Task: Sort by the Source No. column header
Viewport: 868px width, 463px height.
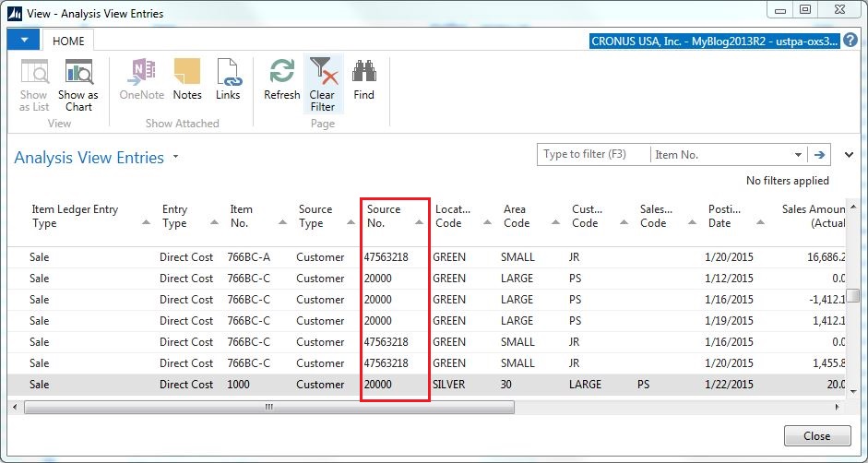Action: point(385,216)
